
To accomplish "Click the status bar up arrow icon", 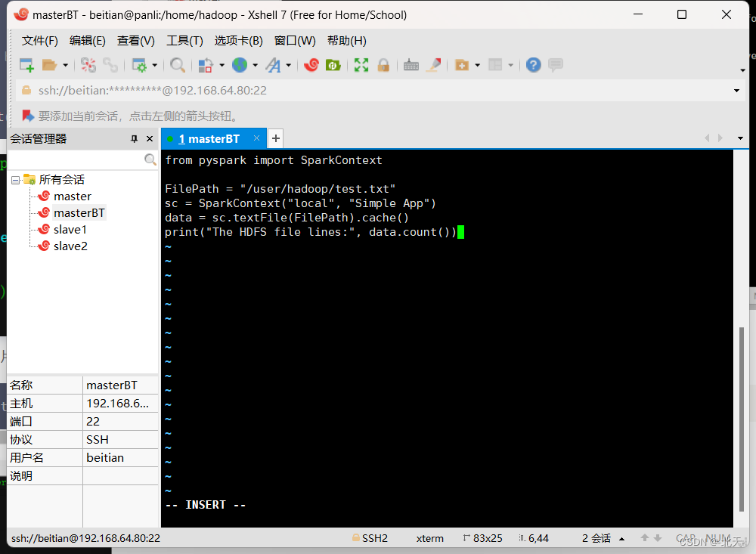I will point(645,538).
